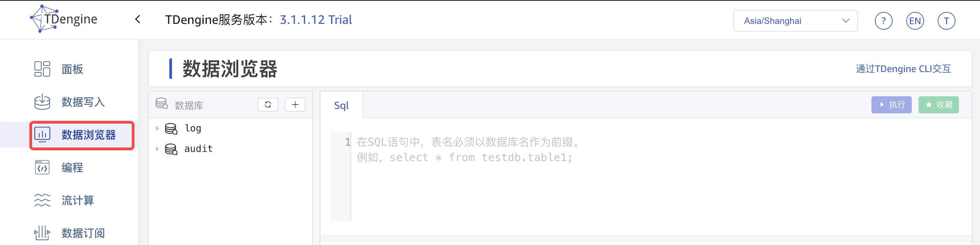Screen dimensions: 980x245
Task: Open 流计算 stream computing in sidebar
Action: pyautogui.click(x=77, y=200)
